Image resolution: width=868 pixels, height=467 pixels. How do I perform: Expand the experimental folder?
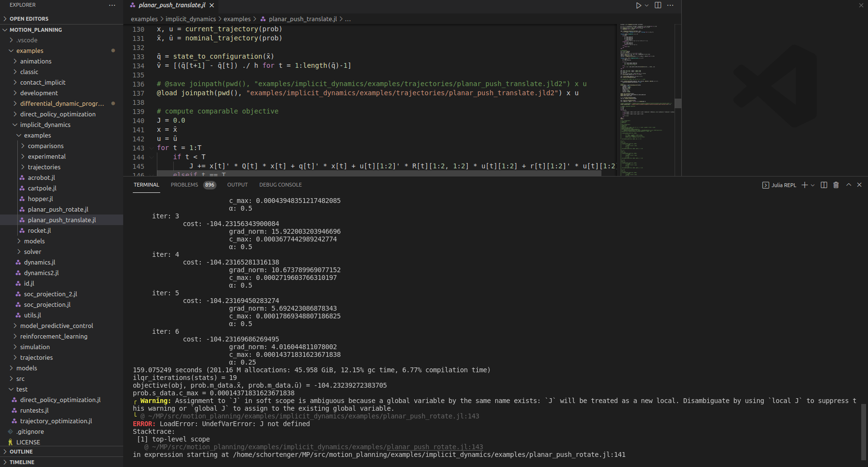click(x=62, y=157)
